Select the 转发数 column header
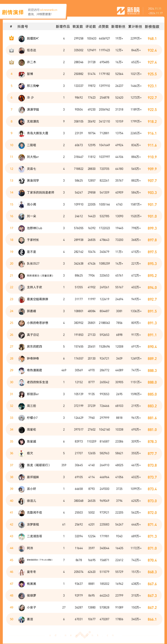This screenshot has width=167, height=644. click(78, 26)
